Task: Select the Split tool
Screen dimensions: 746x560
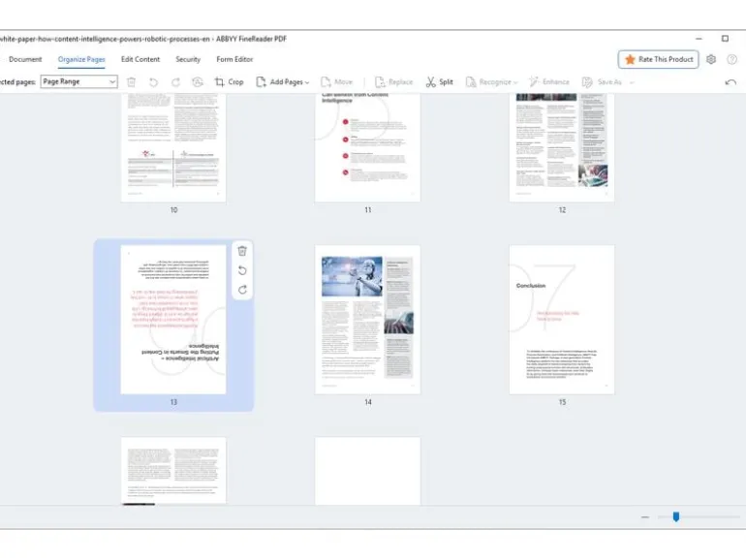Action: click(440, 82)
